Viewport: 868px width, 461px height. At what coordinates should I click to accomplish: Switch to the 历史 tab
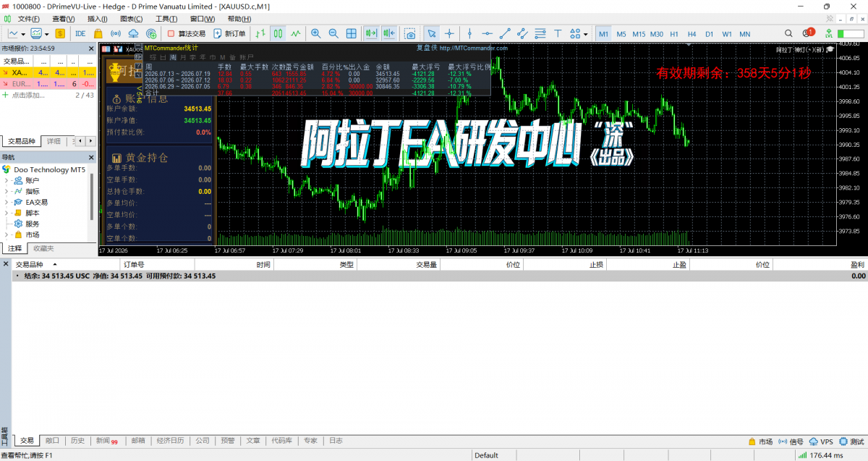point(77,440)
